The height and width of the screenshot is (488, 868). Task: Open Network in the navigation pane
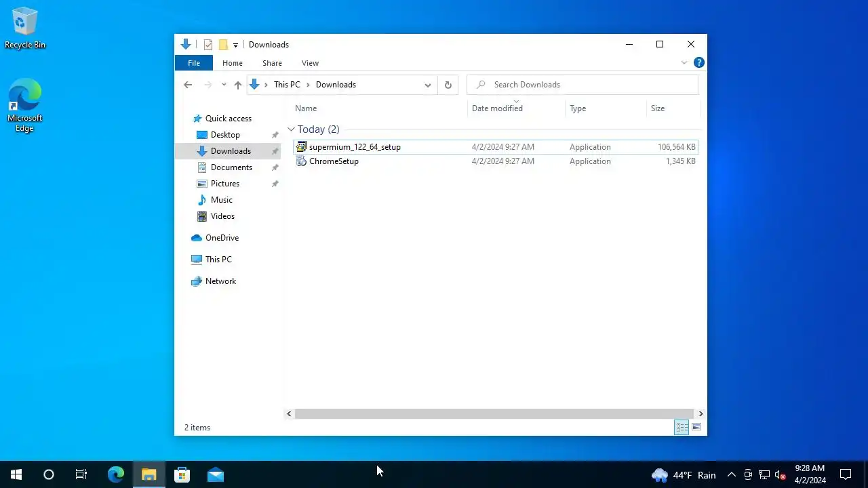(x=220, y=281)
